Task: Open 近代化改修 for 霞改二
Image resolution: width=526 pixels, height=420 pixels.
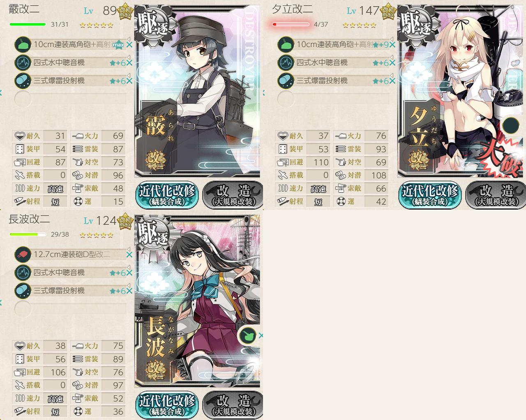Action: point(167,195)
